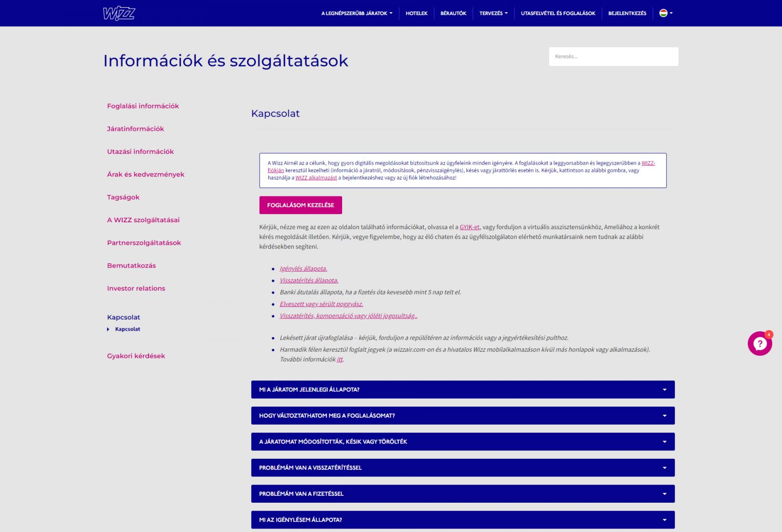Open the GYIK-et link
This screenshot has height=532, width=782.
click(x=469, y=227)
